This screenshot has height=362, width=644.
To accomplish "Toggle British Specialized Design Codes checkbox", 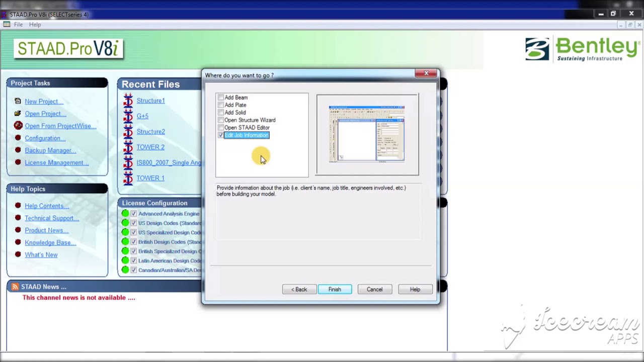I will (x=133, y=251).
